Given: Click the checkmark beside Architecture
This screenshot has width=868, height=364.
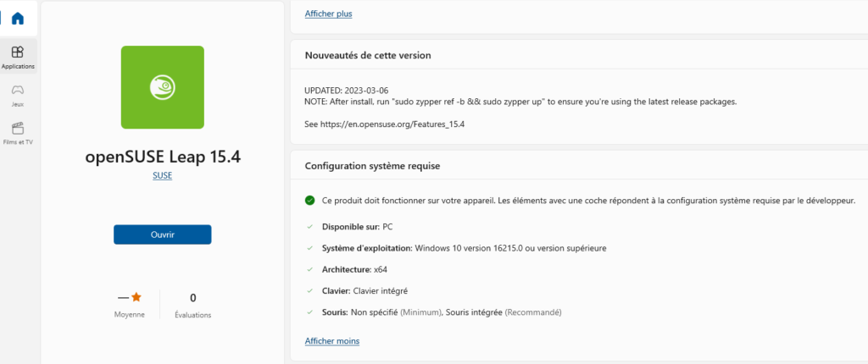Looking at the screenshot, I should (x=310, y=269).
